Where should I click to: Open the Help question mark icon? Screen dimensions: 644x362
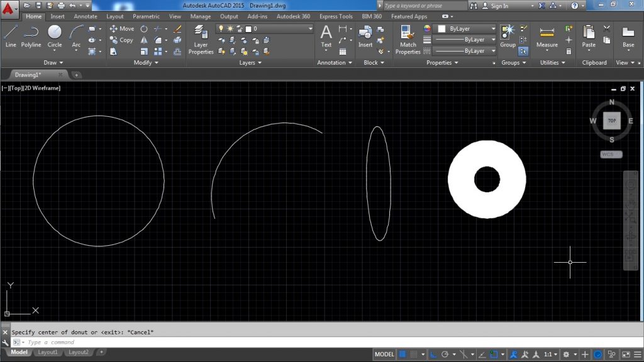tap(575, 5)
